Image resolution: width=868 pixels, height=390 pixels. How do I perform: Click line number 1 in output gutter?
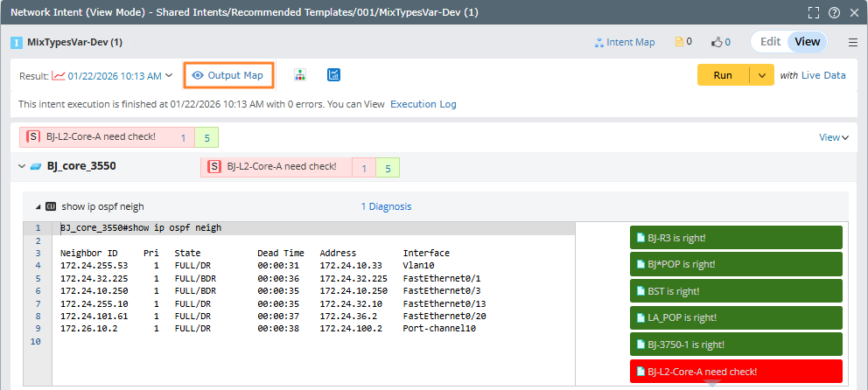tap(38, 228)
